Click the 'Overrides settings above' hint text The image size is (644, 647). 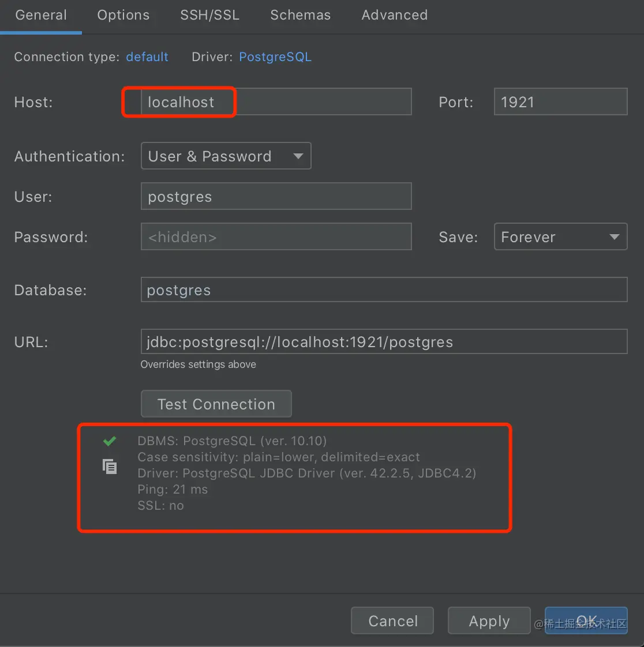pos(198,364)
